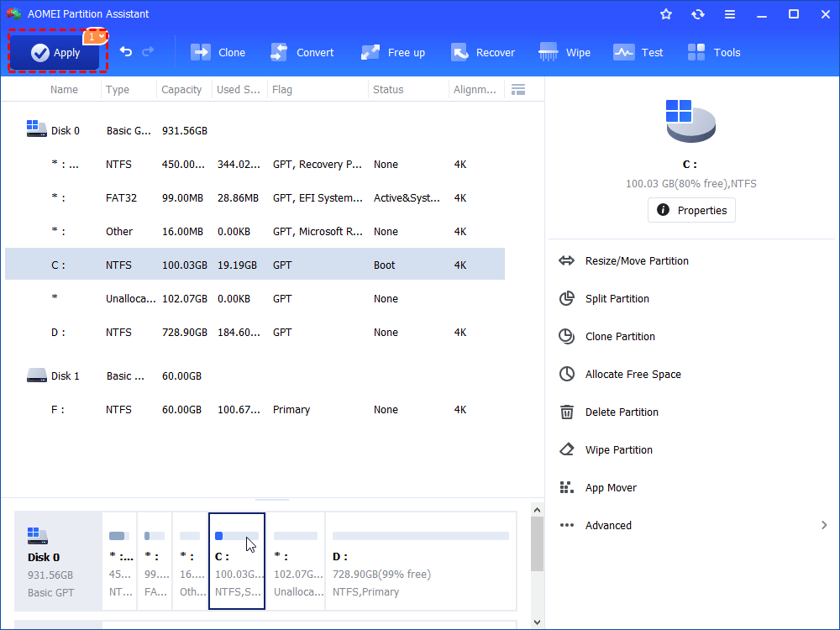View Properties of the C: partition

tap(691, 210)
